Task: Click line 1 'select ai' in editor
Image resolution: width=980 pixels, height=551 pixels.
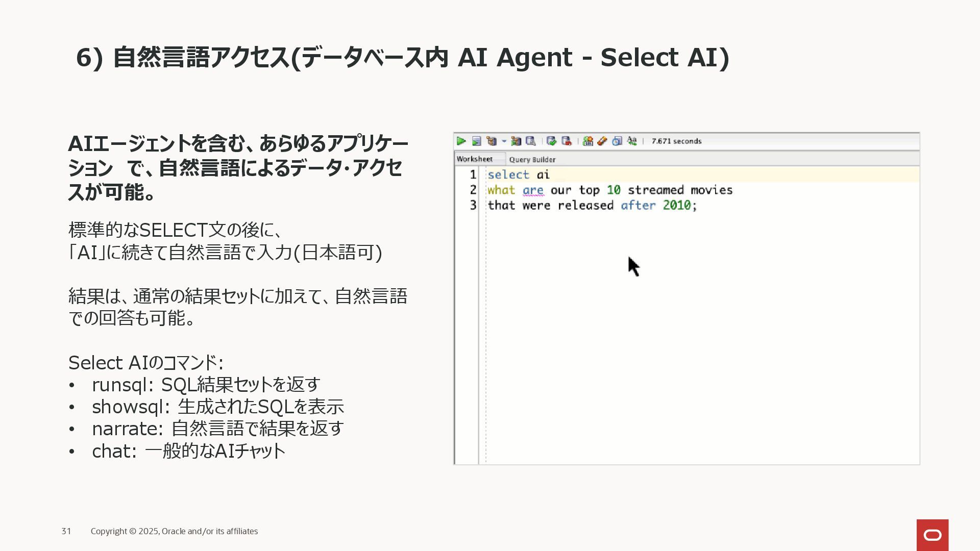Action: click(519, 174)
